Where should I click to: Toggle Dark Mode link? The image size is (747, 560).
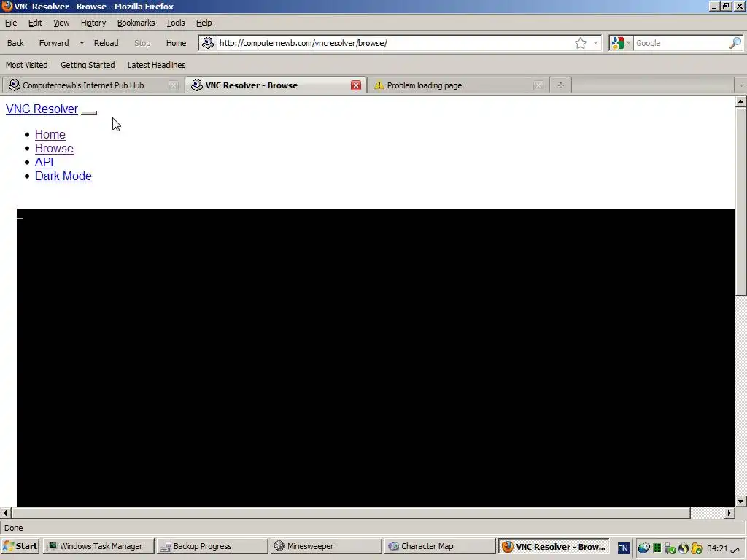click(63, 176)
